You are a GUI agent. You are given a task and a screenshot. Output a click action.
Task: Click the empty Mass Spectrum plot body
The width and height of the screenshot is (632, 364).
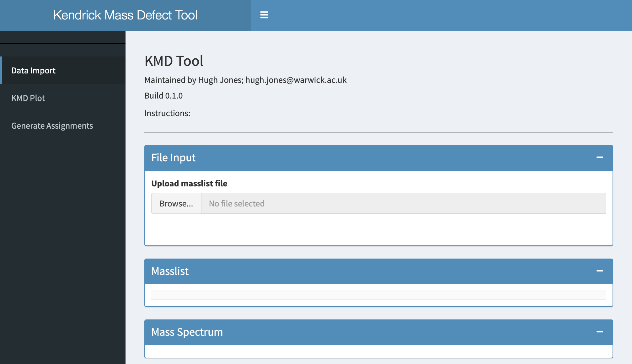click(378, 351)
